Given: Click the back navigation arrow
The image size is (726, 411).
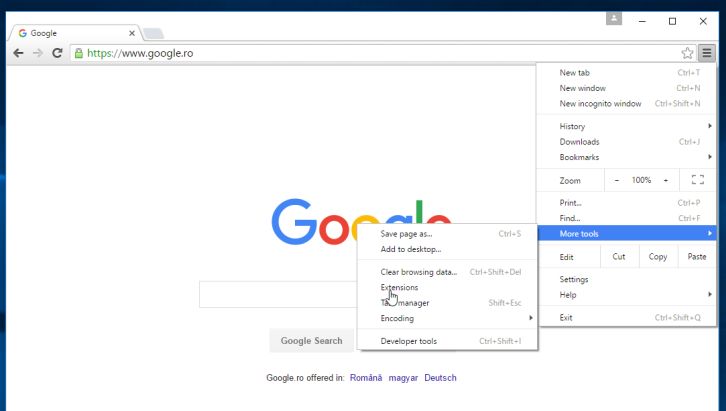Looking at the screenshot, I should (x=19, y=53).
